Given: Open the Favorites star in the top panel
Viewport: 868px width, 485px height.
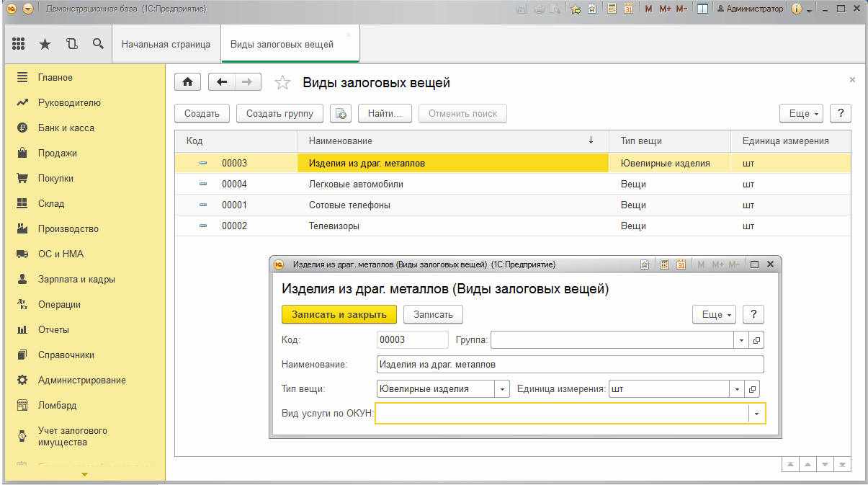Looking at the screenshot, I should pos(45,44).
